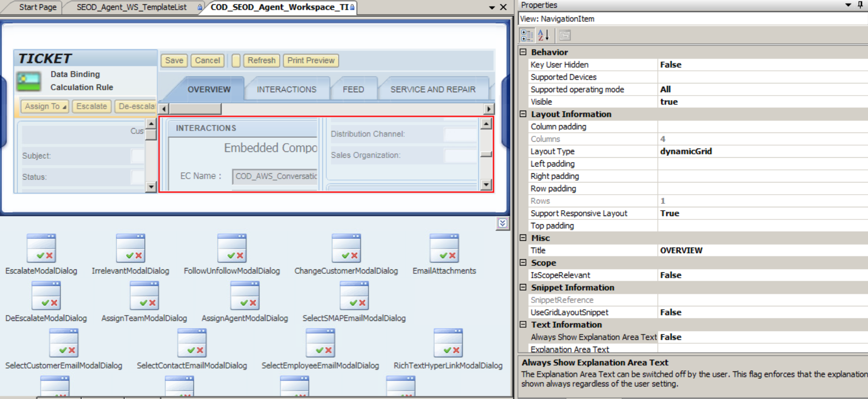Pin the Properties panel
Viewport: 868px width, 399px height.
860,5
